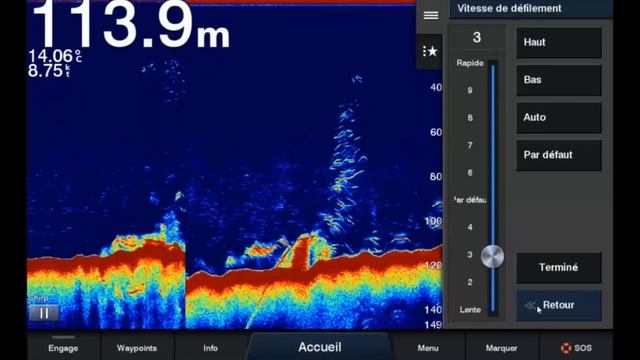Click the current speed value 3 box
Image resolution: width=640 pixels, height=360 pixels.
click(x=476, y=38)
